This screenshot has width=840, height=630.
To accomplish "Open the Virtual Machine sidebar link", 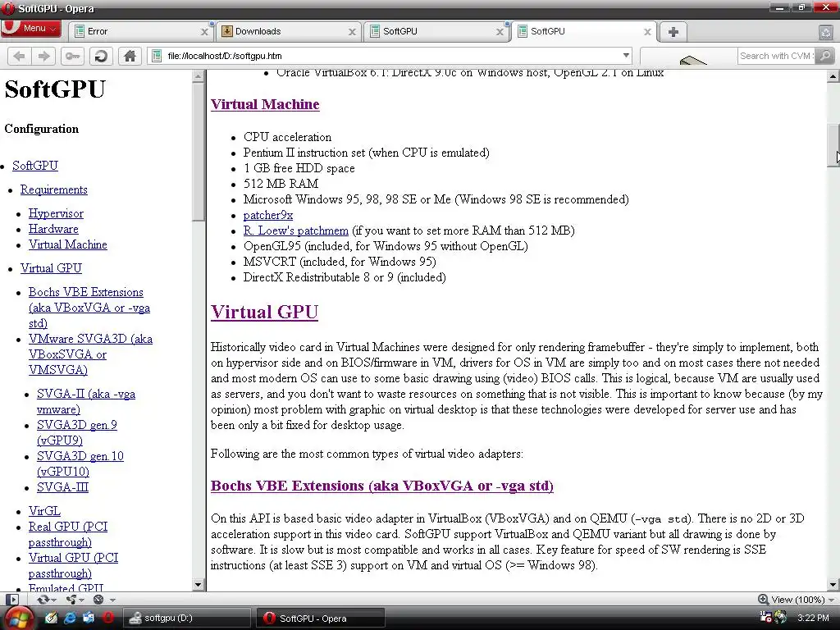I will [x=67, y=244].
